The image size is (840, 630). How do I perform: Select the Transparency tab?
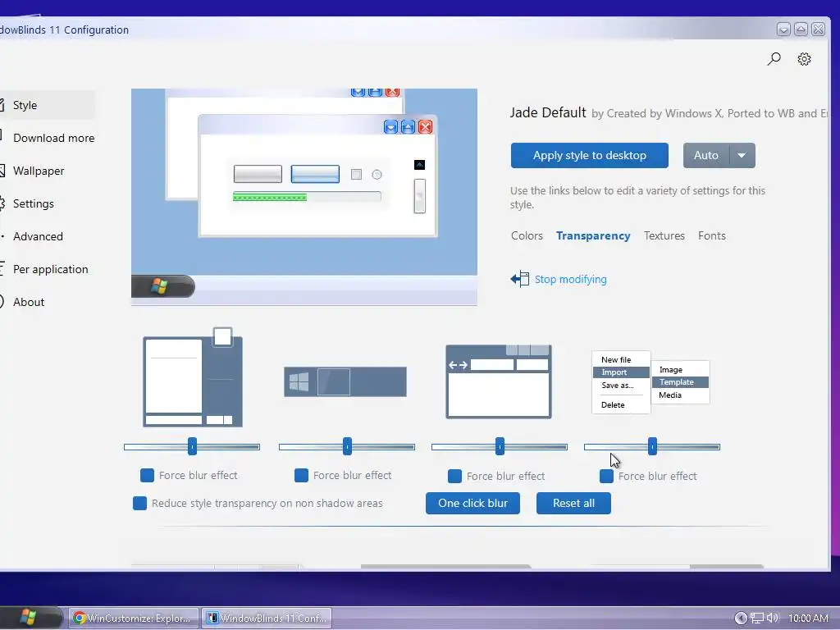[x=593, y=235]
